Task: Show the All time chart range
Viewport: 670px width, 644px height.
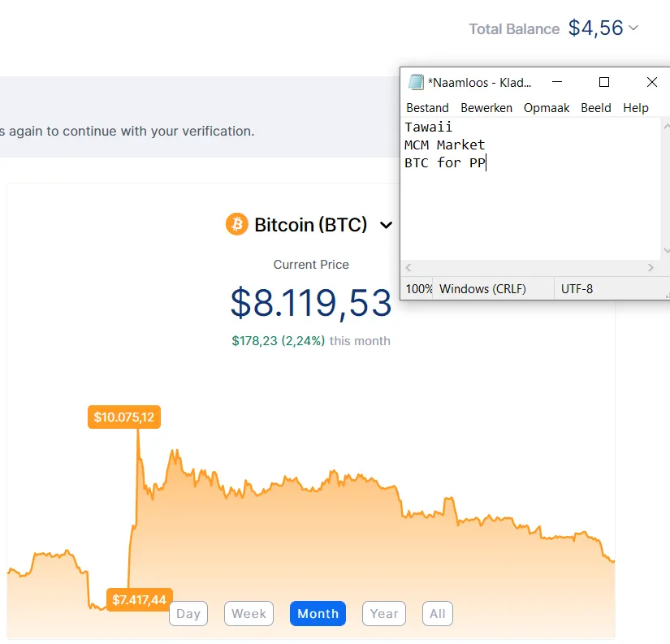Action: pos(438,614)
